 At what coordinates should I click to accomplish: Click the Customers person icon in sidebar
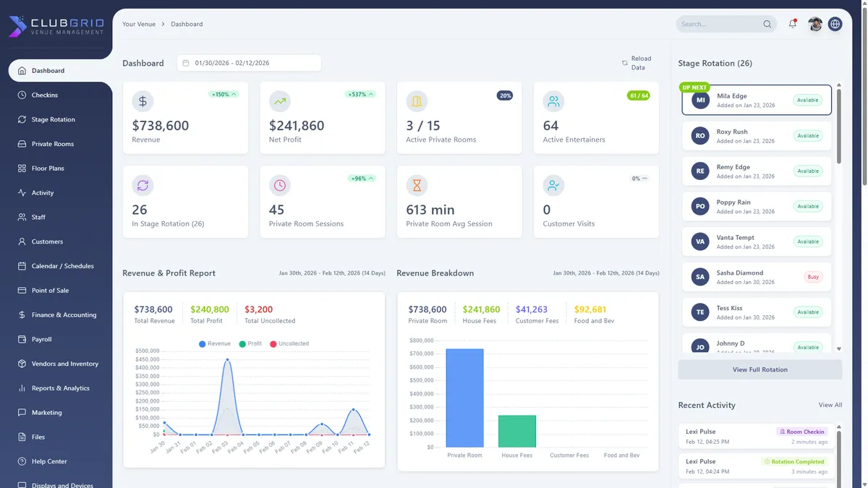22,241
